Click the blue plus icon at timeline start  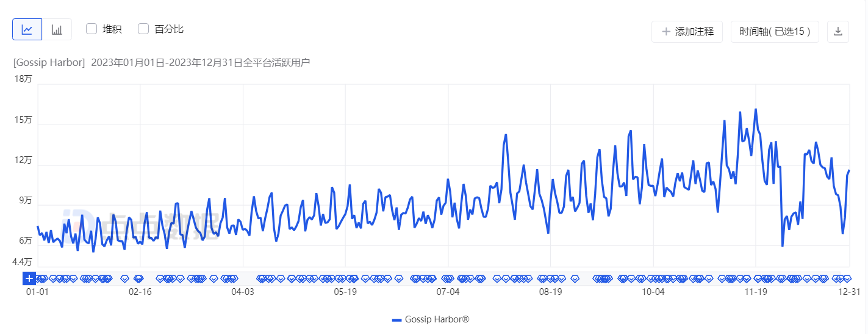pyautogui.click(x=29, y=278)
